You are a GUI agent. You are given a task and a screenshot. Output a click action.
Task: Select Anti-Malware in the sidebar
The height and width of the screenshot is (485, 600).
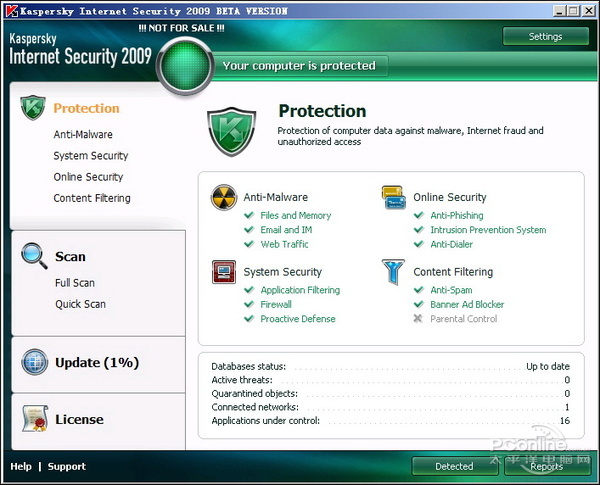coord(83,134)
